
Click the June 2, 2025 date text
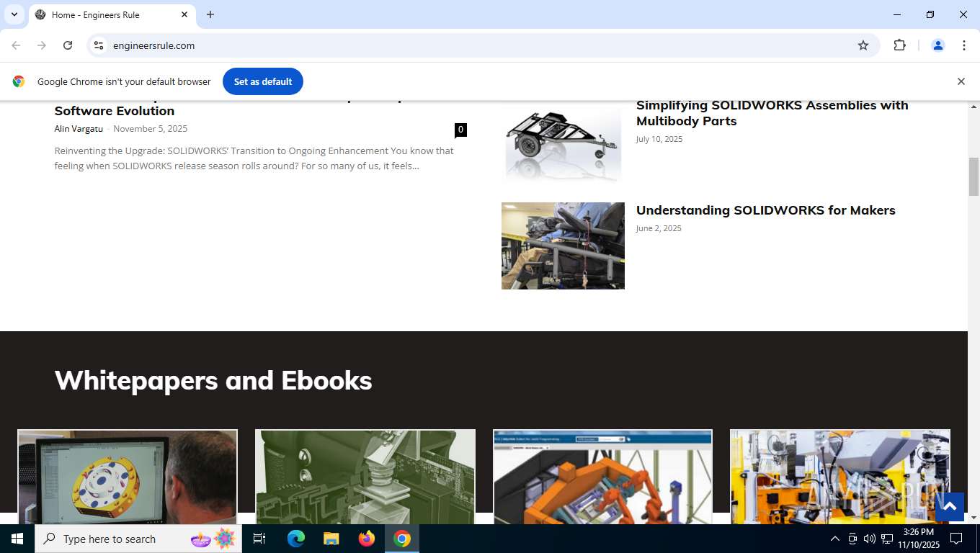click(658, 228)
